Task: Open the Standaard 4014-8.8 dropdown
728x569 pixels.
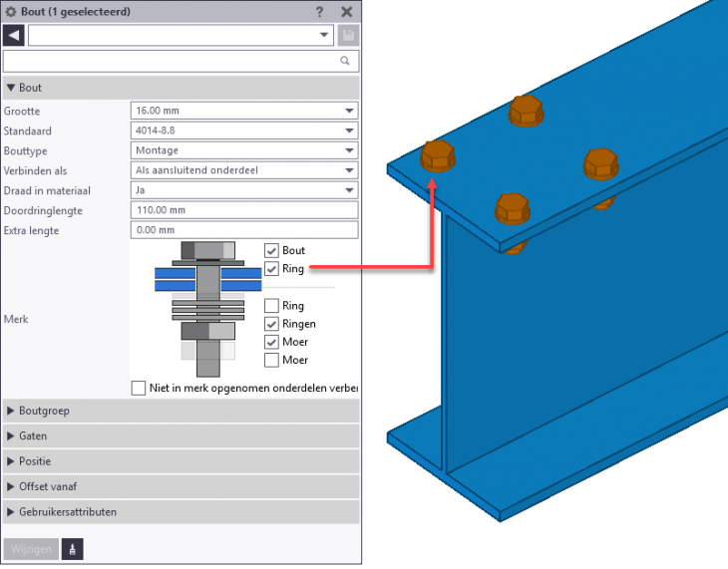Action: click(244, 131)
